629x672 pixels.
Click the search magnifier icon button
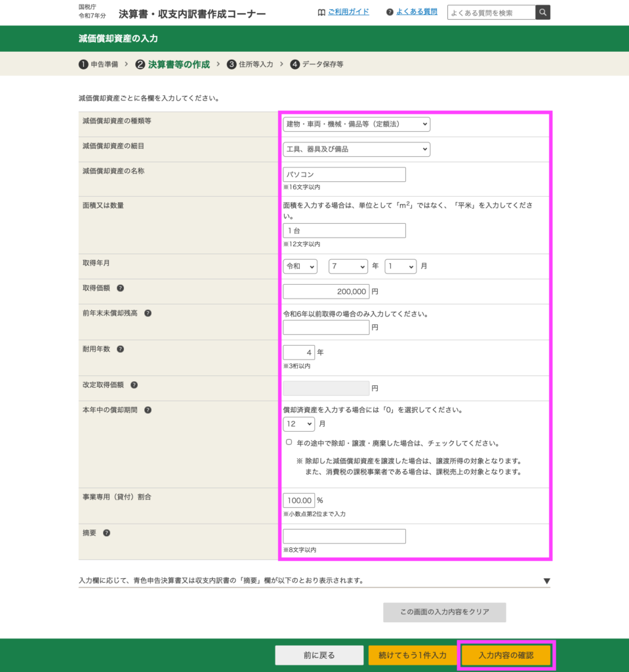543,12
